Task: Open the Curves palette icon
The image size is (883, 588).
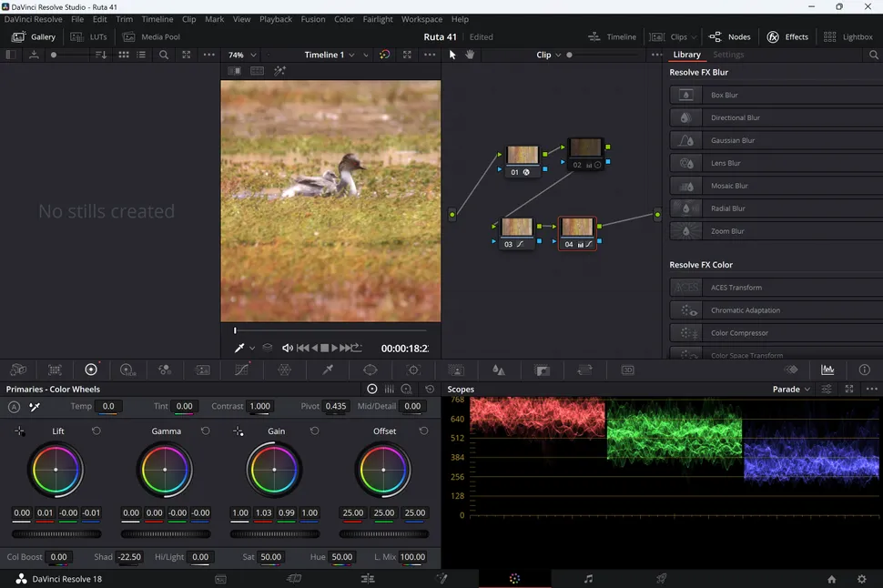Action: pyautogui.click(x=241, y=370)
